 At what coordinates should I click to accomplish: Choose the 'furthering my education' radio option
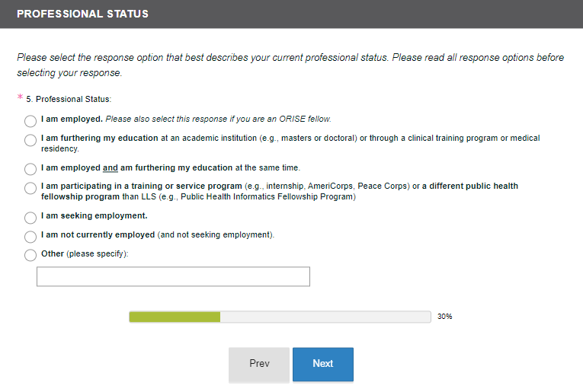tap(30, 140)
